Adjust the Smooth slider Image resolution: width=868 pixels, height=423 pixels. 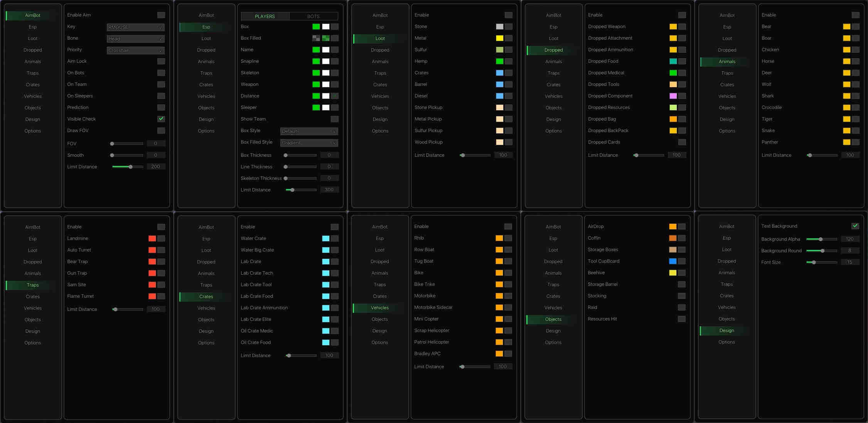[x=127, y=155]
